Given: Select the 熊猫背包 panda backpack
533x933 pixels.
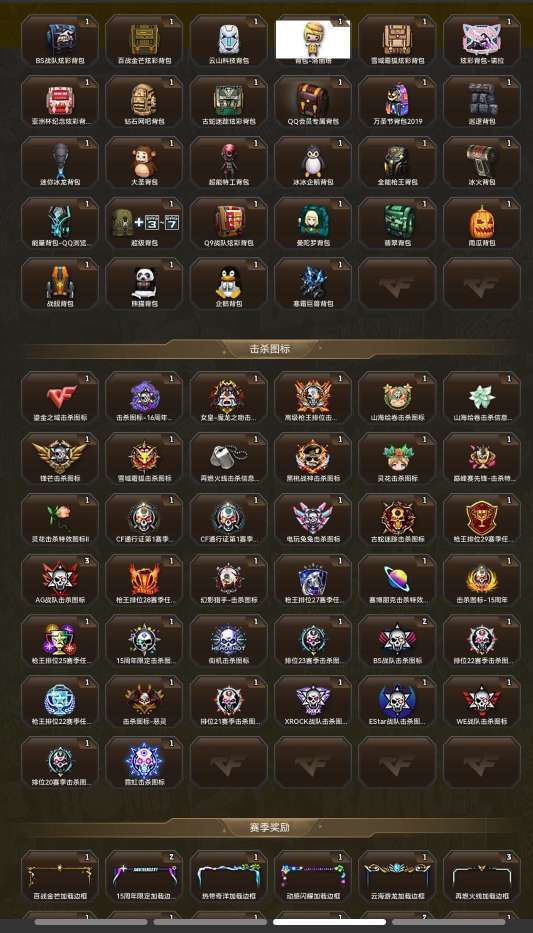Looking at the screenshot, I should [144, 284].
